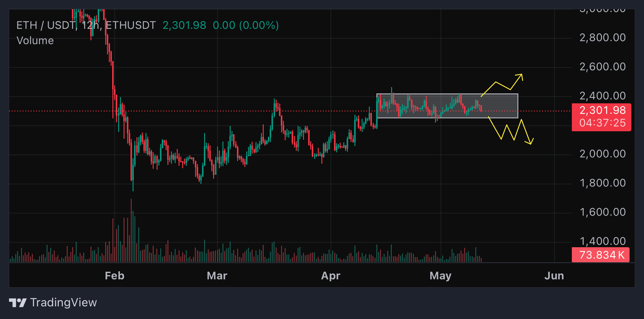Click the 2,000.00 price axis label
The height and width of the screenshot is (319, 644).
(603, 154)
